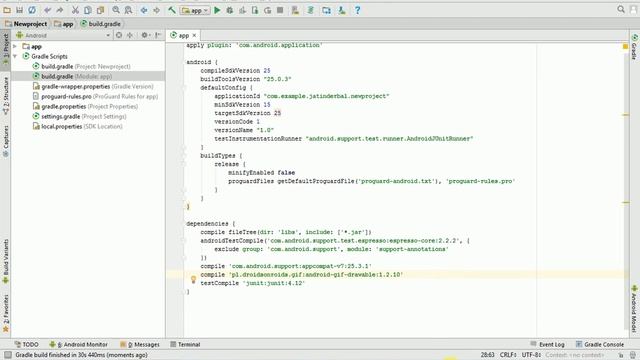Open gradle.properties (Project Properties) file
Screen dimensions: 640x360
(85, 107)
